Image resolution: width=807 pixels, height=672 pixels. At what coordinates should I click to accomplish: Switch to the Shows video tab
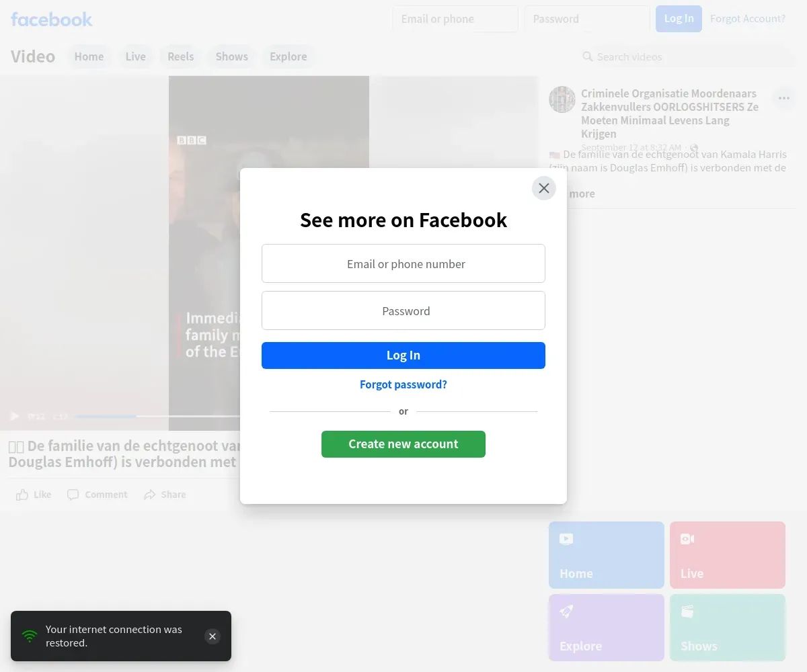pyautogui.click(x=232, y=56)
